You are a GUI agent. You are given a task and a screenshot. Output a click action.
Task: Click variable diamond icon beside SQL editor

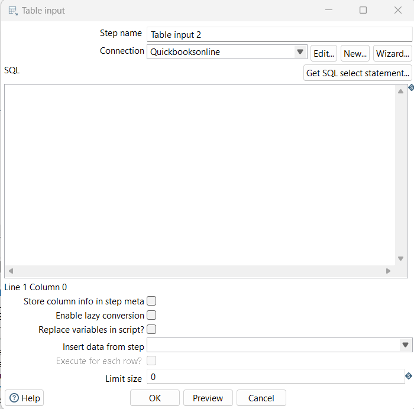[x=411, y=87]
